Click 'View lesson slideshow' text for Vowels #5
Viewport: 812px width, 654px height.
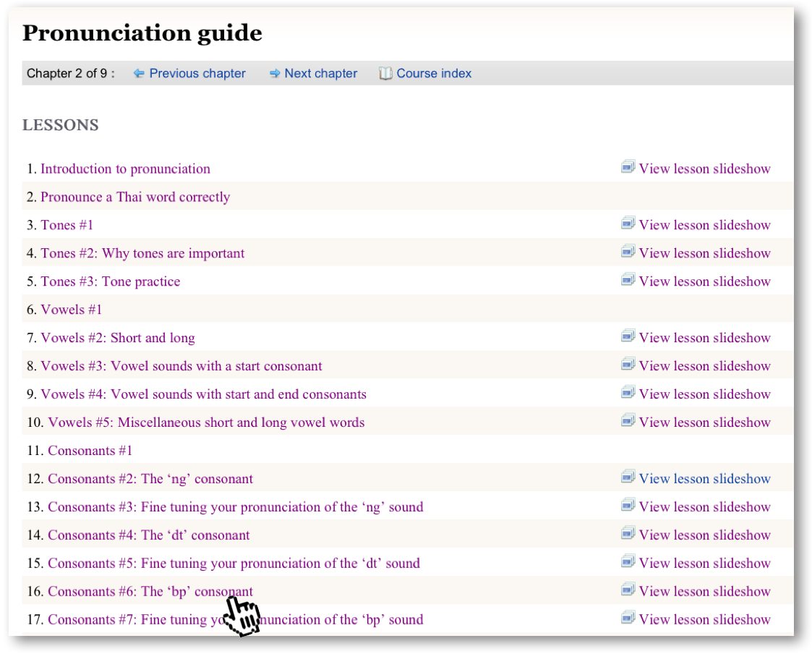704,422
